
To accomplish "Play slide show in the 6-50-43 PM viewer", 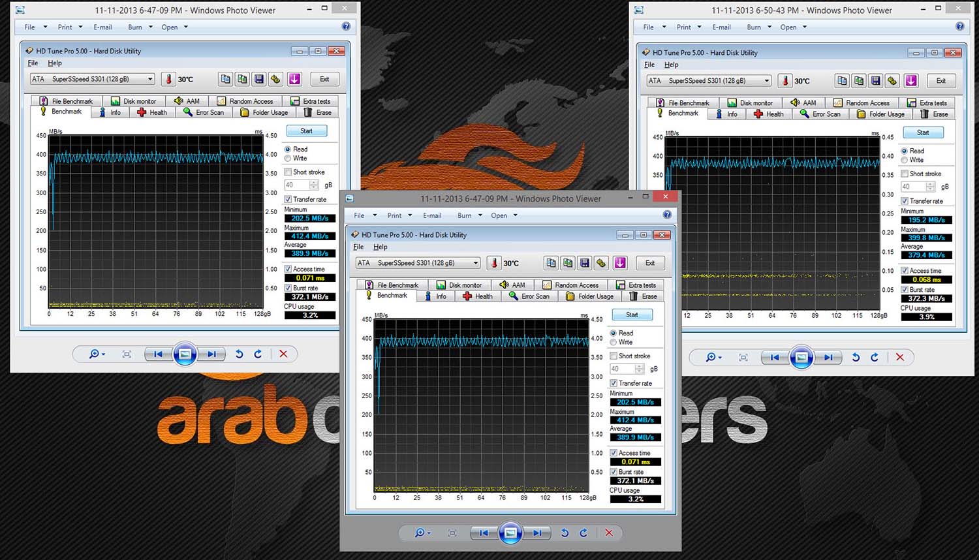I will click(x=801, y=357).
